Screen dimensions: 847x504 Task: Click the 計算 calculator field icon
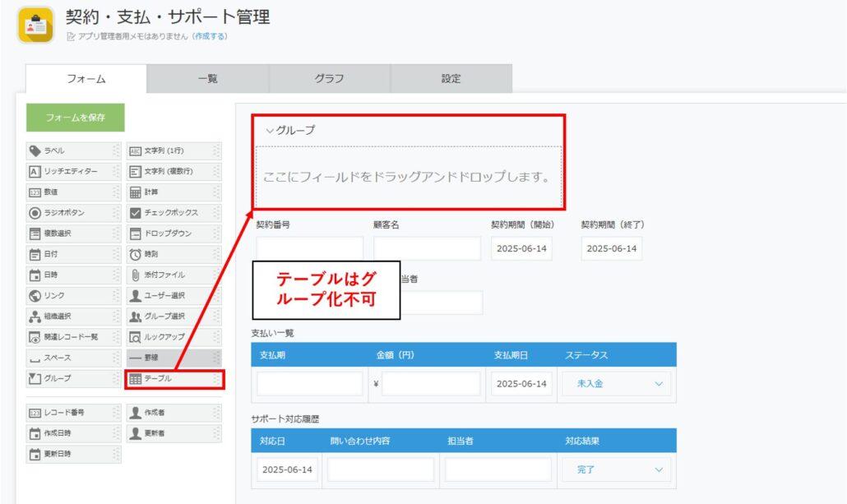pos(136,192)
